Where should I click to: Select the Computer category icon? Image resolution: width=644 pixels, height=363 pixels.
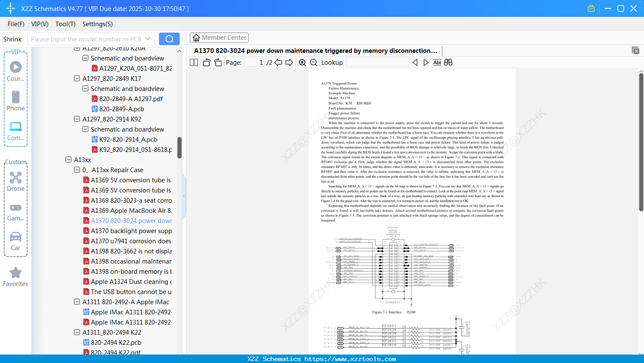tap(16, 131)
